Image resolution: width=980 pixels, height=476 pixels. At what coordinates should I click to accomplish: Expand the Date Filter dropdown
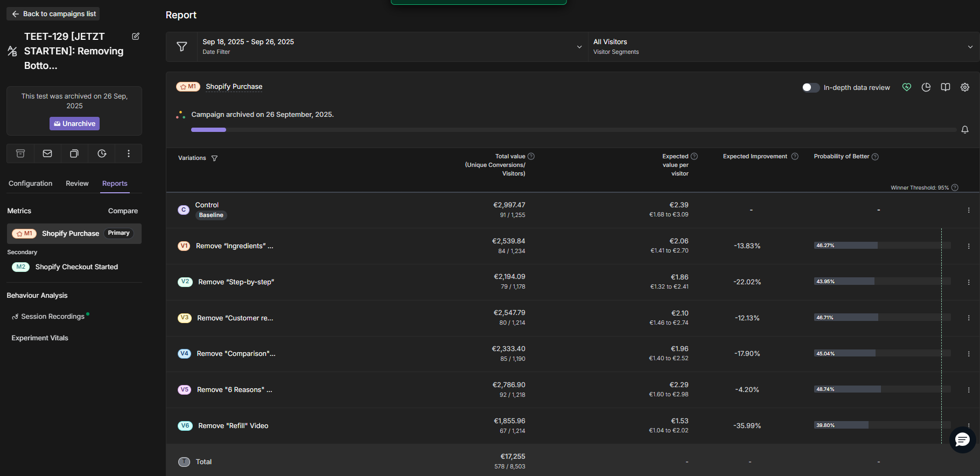[x=393, y=47]
